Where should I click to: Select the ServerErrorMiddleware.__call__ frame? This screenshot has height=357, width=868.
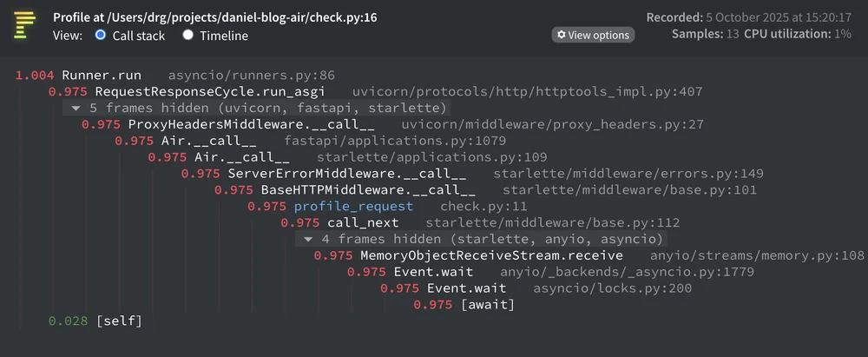[x=472, y=174]
